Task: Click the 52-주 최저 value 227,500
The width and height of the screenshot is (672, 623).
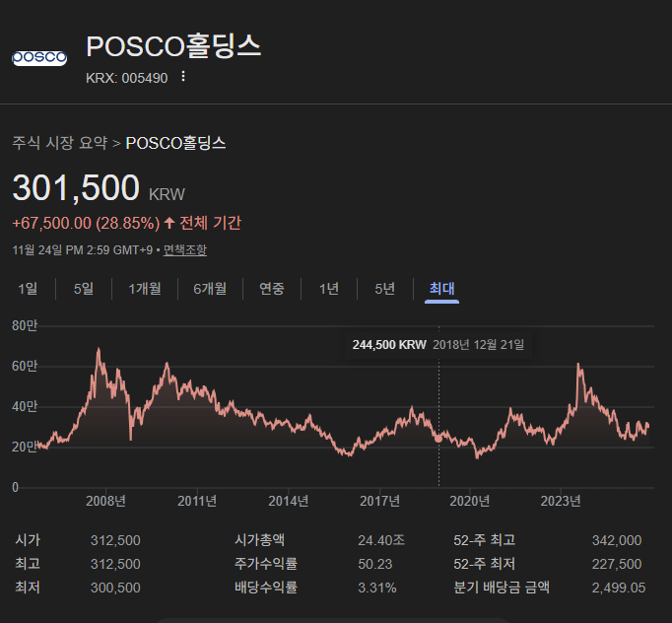Action: 617,564
